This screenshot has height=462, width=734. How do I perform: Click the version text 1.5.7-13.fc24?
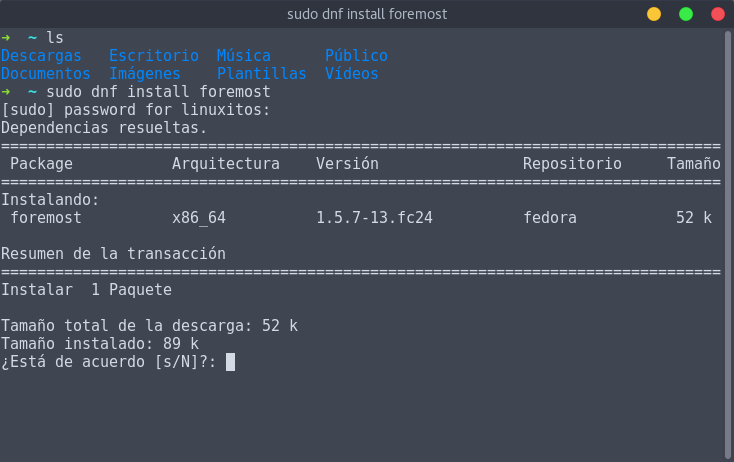[x=374, y=218]
